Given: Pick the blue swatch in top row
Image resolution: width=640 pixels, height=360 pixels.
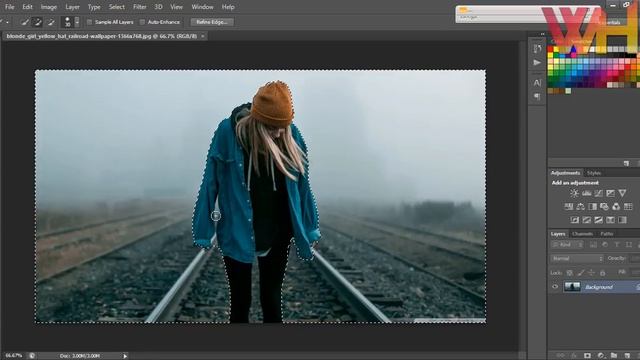Looking at the screenshot, I should pyautogui.click(x=573, y=50).
